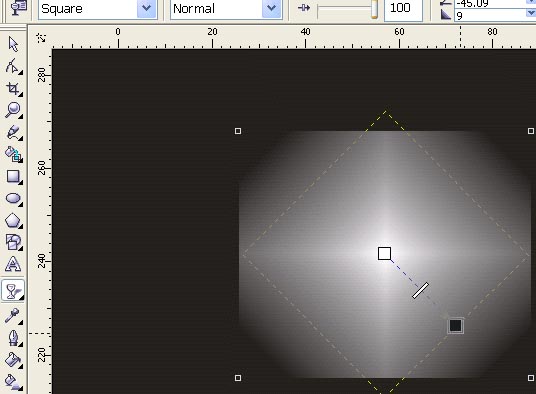Click the angle field showing -45.09
This screenshot has width=536, height=394.
(x=490, y=3)
